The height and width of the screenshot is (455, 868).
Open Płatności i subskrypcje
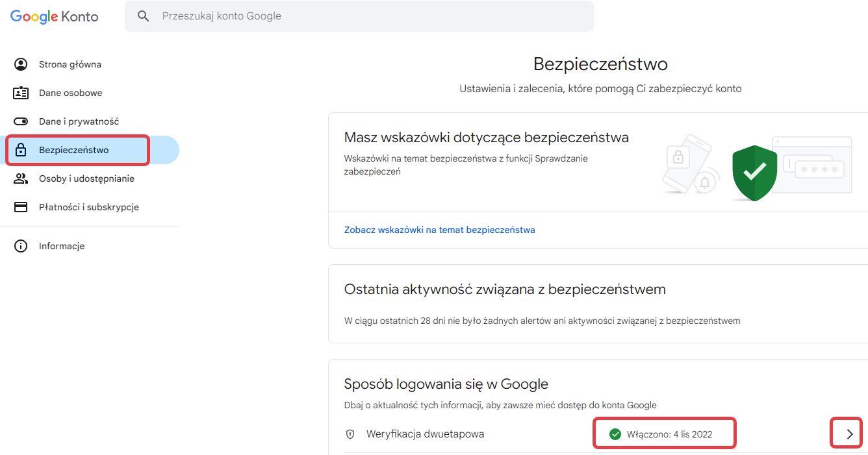(x=90, y=207)
